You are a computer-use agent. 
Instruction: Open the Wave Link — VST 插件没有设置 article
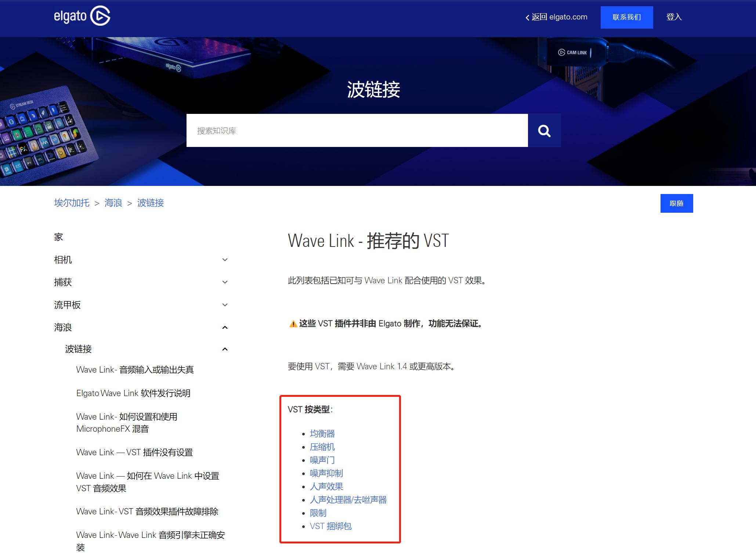[134, 452]
